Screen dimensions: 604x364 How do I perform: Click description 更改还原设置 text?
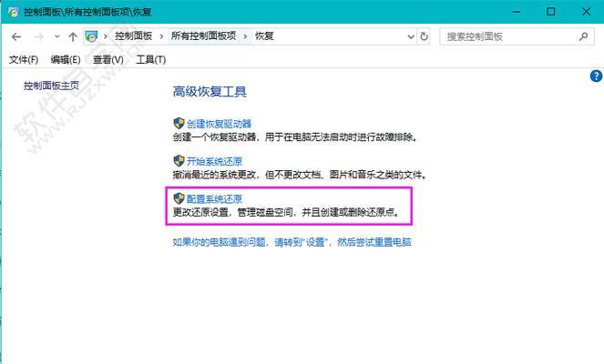point(286,212)
